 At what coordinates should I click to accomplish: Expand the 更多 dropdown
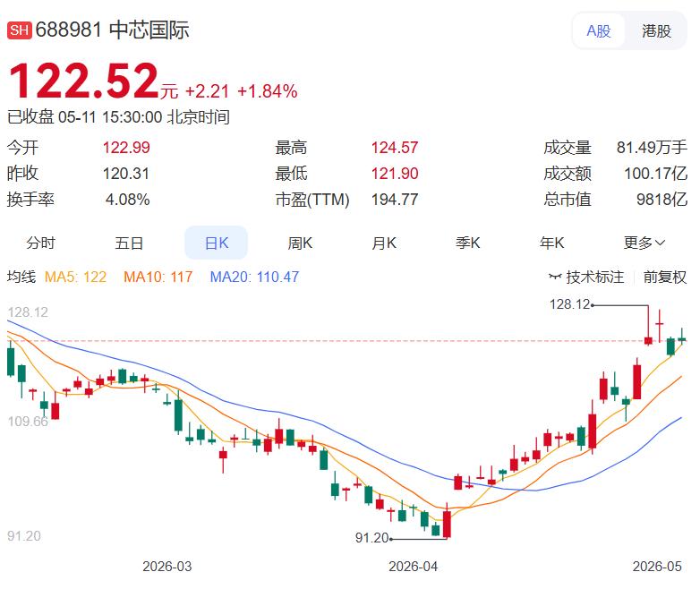tap(645, 243)
